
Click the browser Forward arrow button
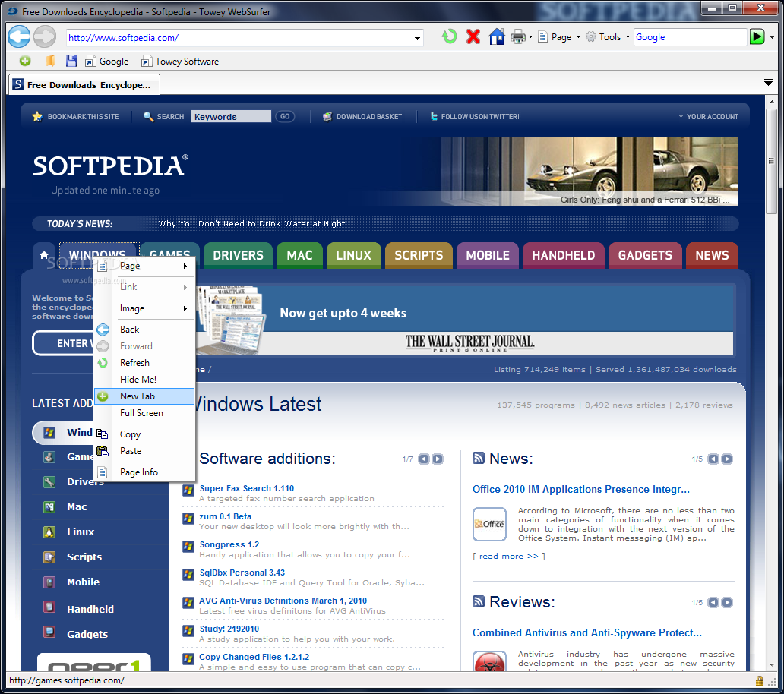click(45, 36)
